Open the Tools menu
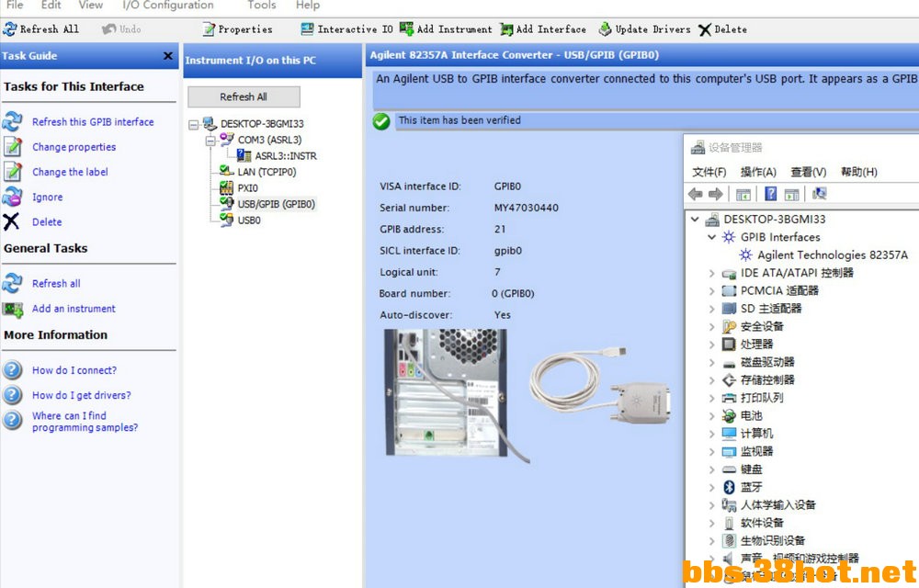The image size is (919, 588). 261,6
